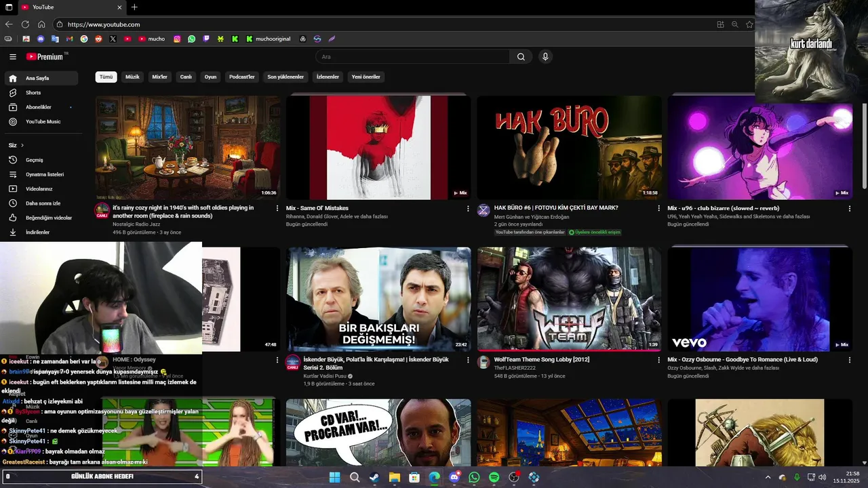Open the Windows Start menu

[334, 477]
